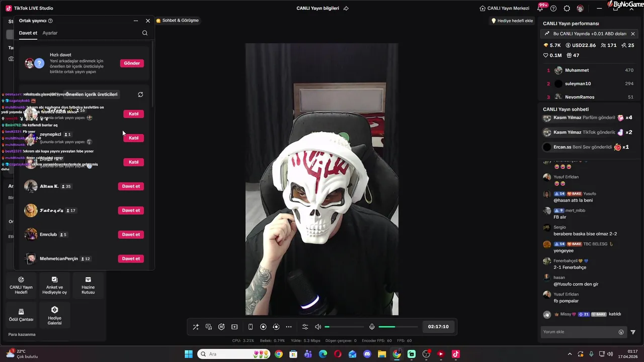Open the three-dots more options menu
644x362 pixels.
[289, 327]
